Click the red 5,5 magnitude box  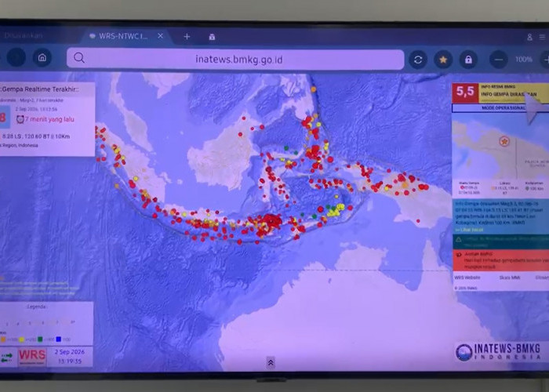pyautogui.click(x=465, y=93)
